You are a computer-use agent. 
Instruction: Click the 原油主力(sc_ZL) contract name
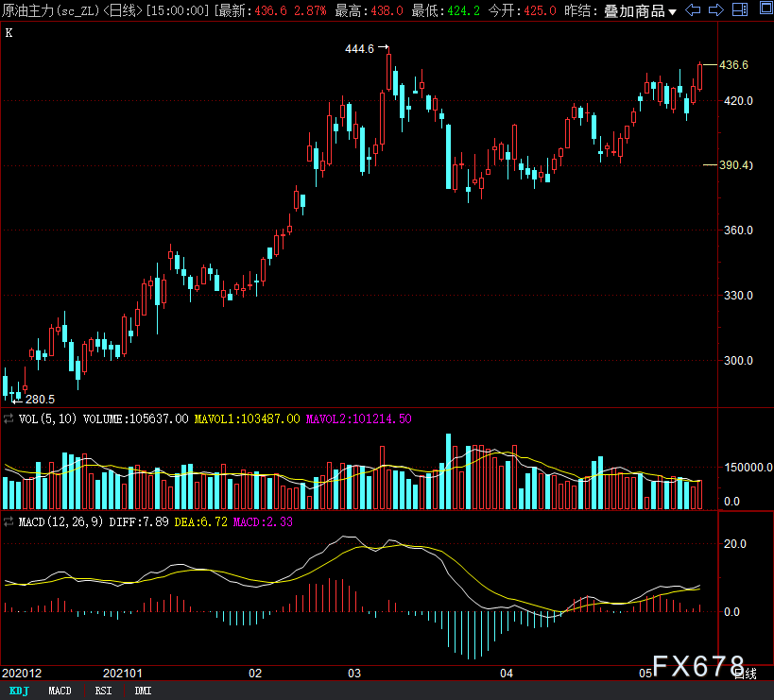[48, 10]
